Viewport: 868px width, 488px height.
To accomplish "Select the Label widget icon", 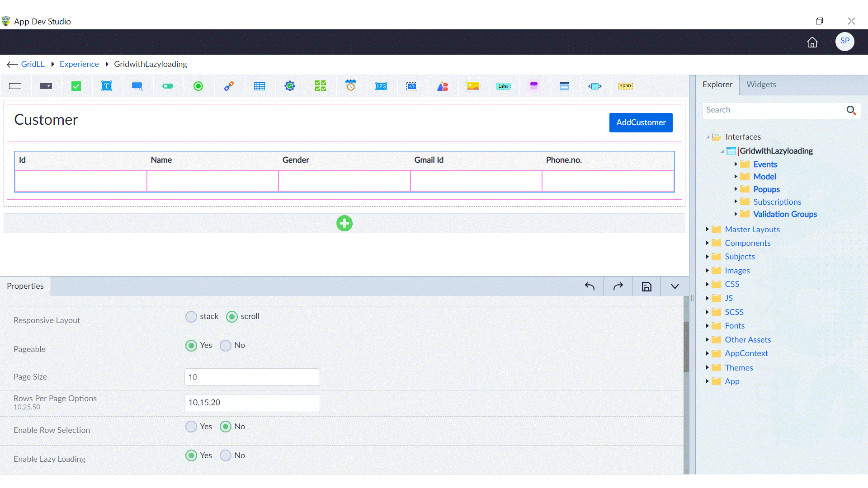I will pyautogui.click(x=503, y=86).
